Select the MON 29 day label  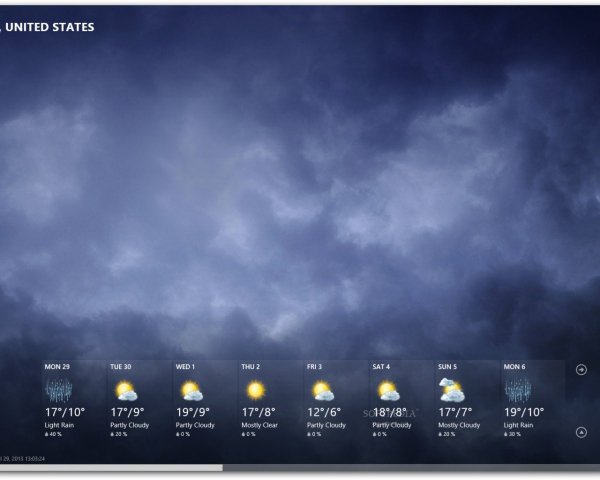57,367
